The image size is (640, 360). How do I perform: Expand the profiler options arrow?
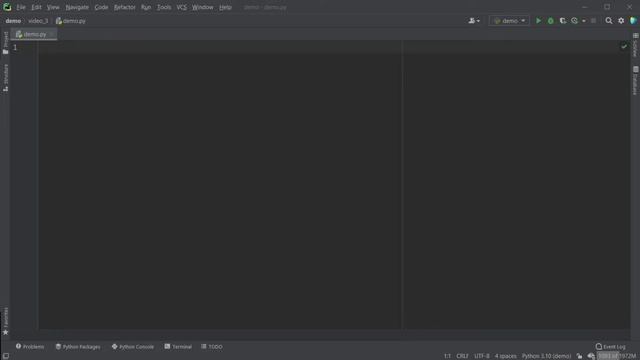(584, 21)
